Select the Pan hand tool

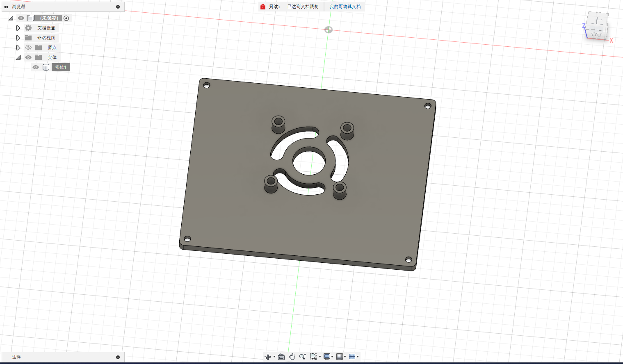pyautogui.click(x=292, y=357)
